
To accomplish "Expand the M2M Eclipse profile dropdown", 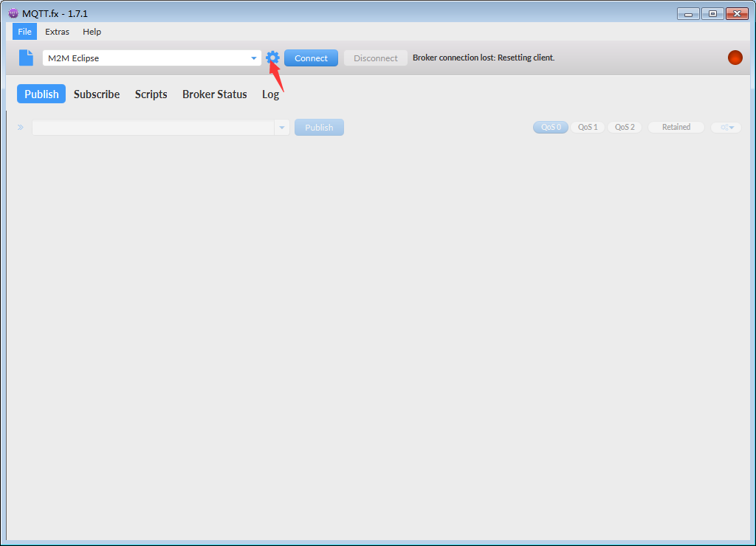I will (254, 58).
